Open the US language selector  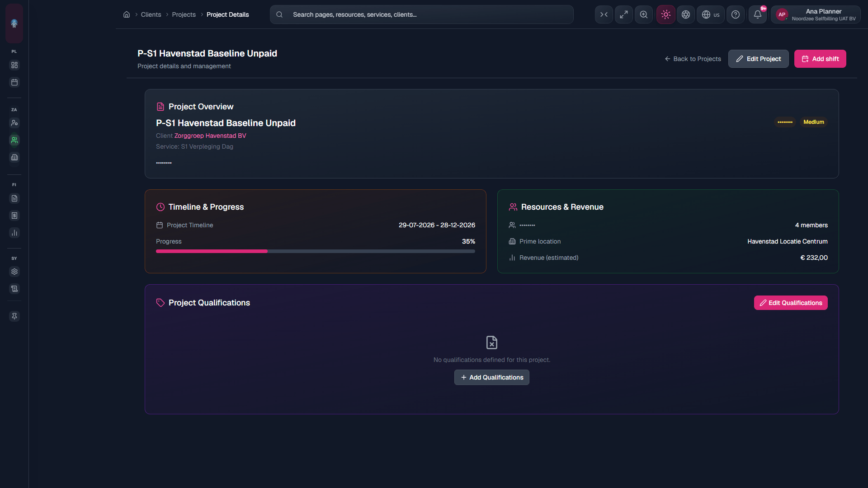click(x=711, y=14)
